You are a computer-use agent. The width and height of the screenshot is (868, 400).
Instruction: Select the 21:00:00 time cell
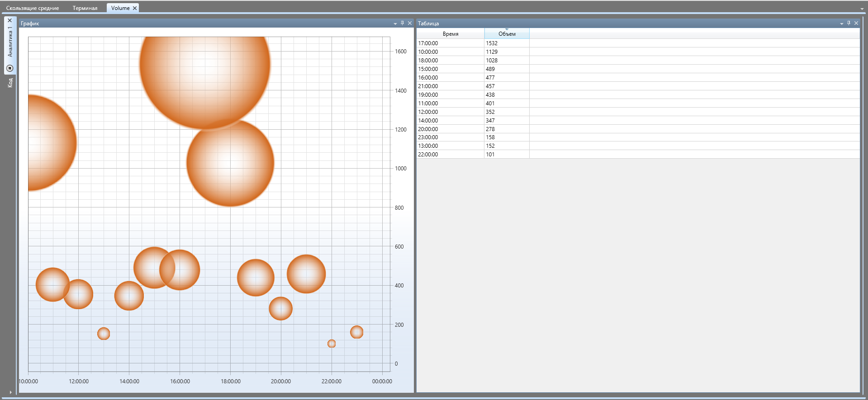451,86
